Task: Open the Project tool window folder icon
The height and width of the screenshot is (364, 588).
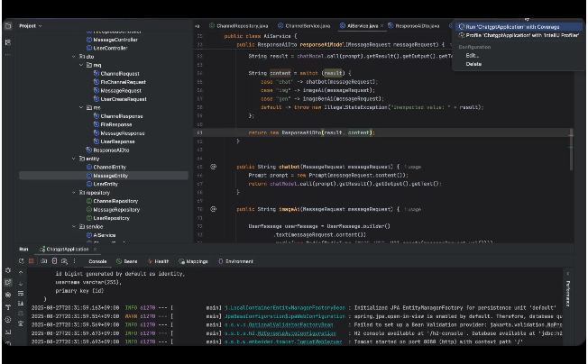Action: [8, 26]
